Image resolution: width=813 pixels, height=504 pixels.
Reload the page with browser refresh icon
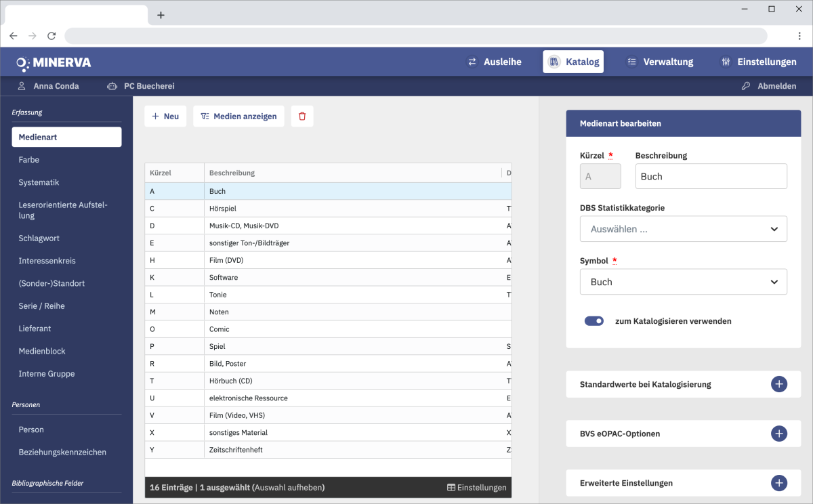click(x=51, y=36)
